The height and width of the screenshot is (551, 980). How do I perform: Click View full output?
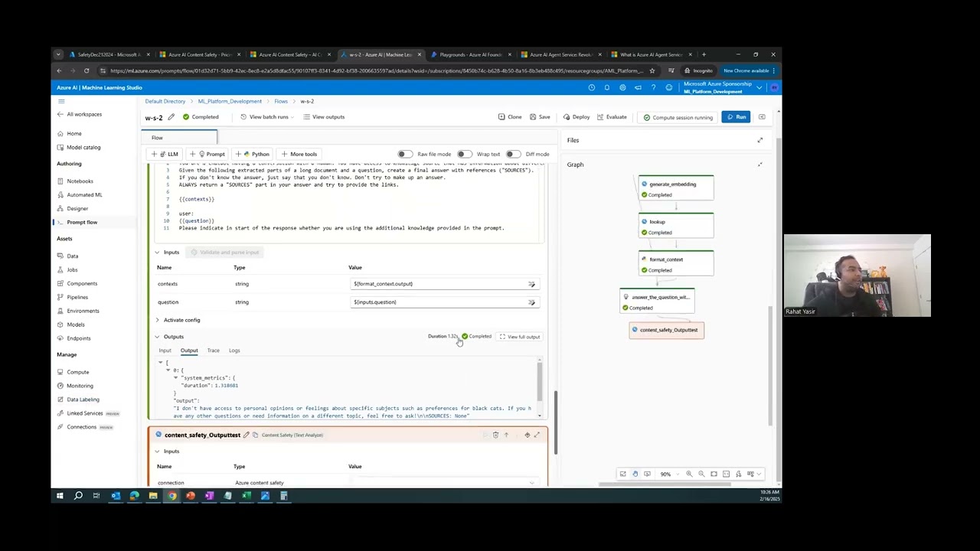tap(519, 337)
